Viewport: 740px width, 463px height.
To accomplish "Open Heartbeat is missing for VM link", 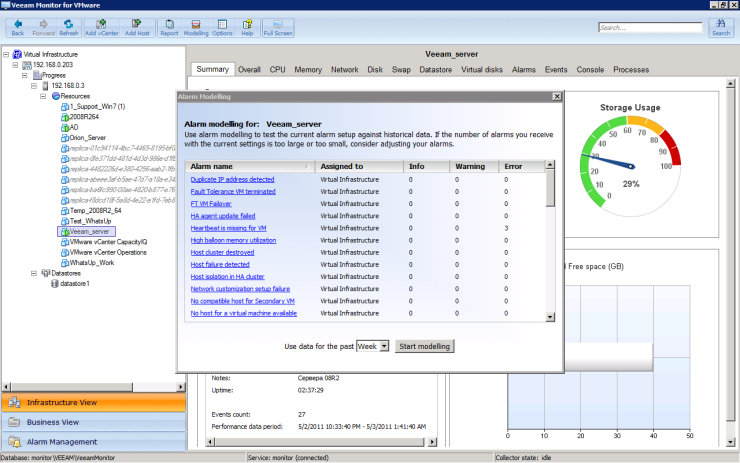I will (228, 228).
